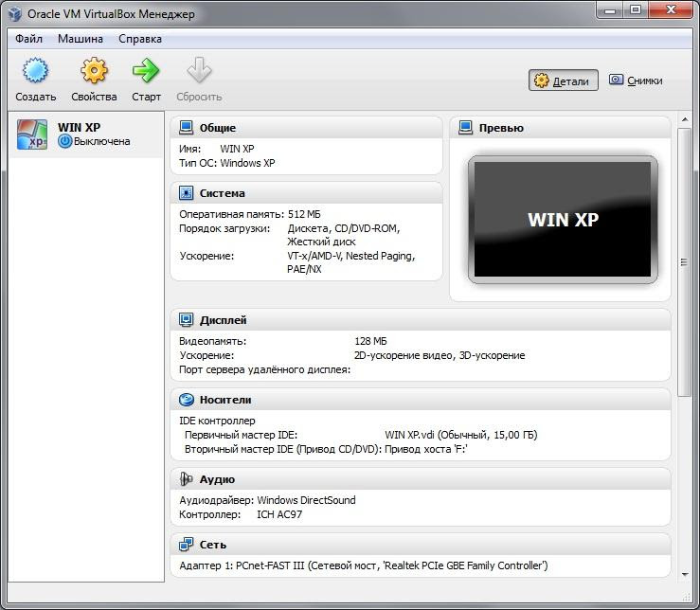Image resolution: width=700 pixels, height=610 pixels.
Task: Click the greyed Сбросить down-arrow icon
Action: (199, 70)
